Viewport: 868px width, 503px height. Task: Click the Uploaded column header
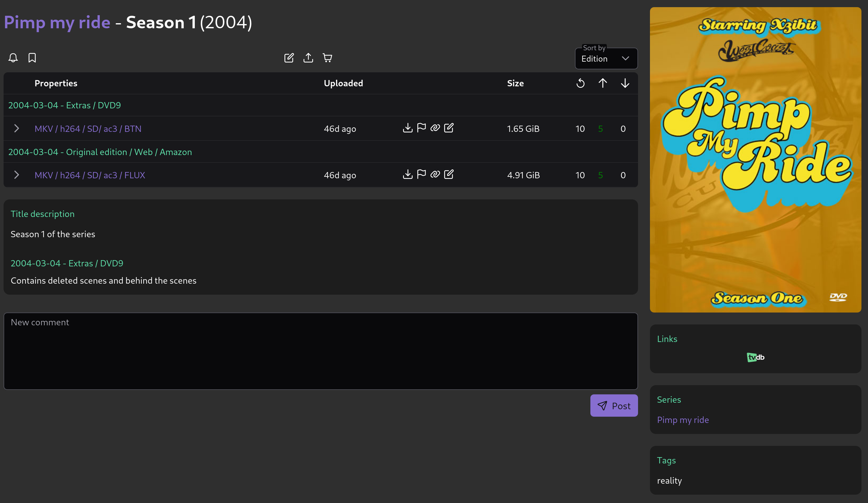tap(343, 83)
